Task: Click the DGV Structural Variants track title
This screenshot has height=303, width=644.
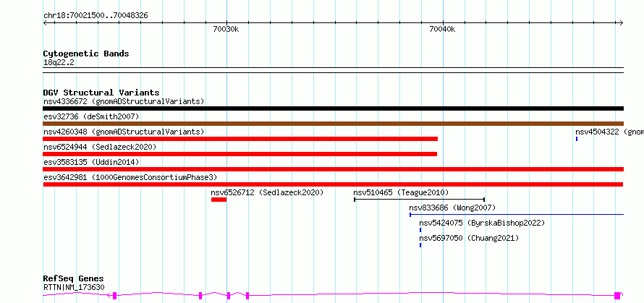Action: coord(101,93)
